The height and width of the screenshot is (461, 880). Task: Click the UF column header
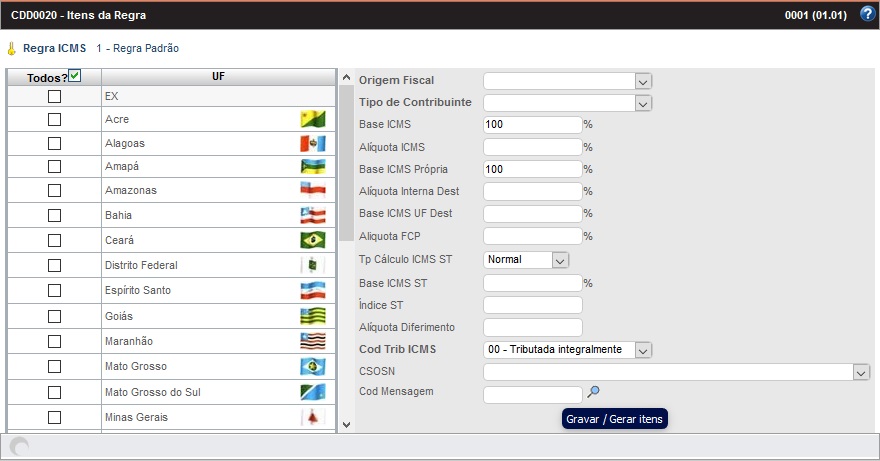(218, 77)
